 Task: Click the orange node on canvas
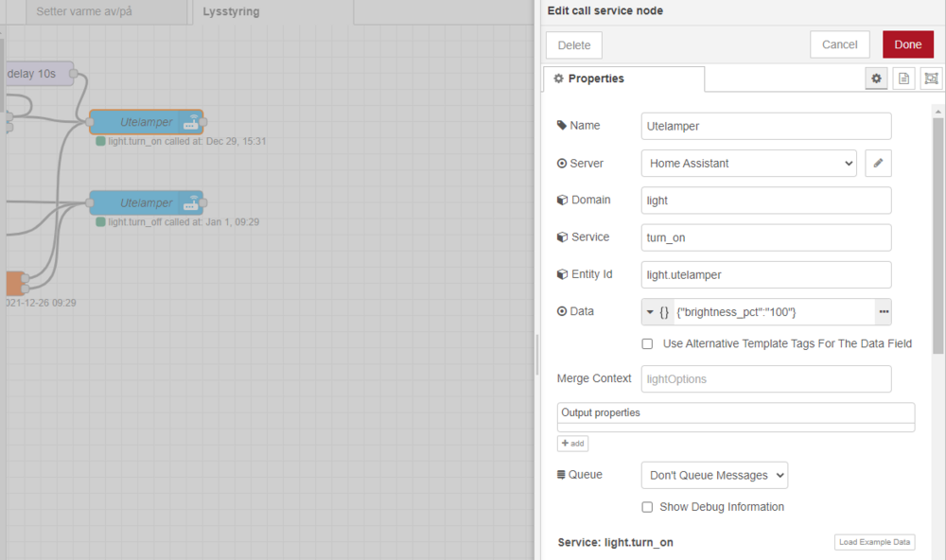coord(13,283)
